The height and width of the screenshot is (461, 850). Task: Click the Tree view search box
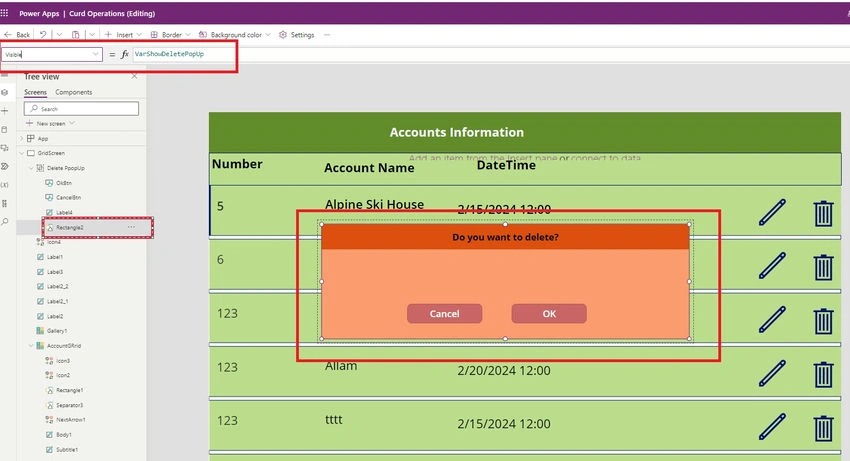point(81,108)
